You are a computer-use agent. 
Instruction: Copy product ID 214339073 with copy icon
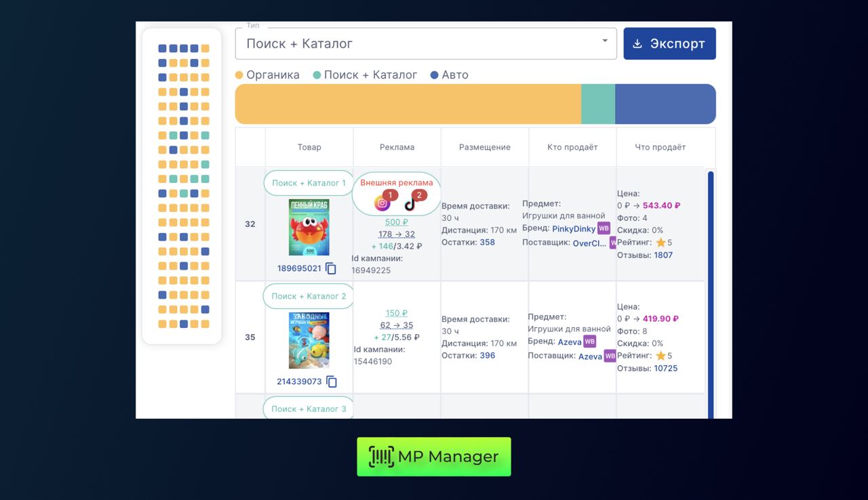click(x=331, y=381)
